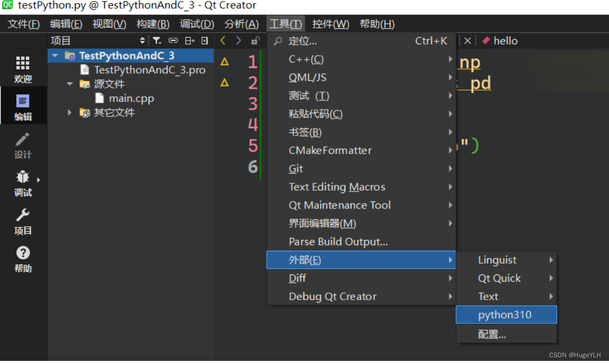Open Qt Maintenance Tool submenu

point(361,205)
